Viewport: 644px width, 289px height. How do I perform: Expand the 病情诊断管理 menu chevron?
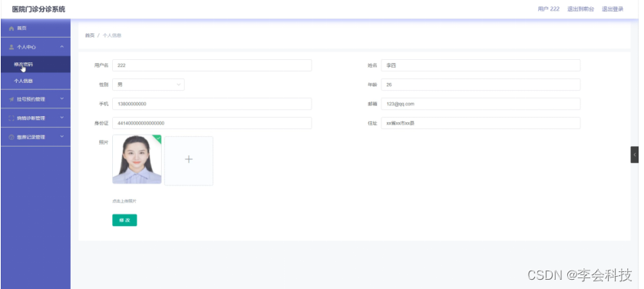pyautogui.click(x=62, y=118)
